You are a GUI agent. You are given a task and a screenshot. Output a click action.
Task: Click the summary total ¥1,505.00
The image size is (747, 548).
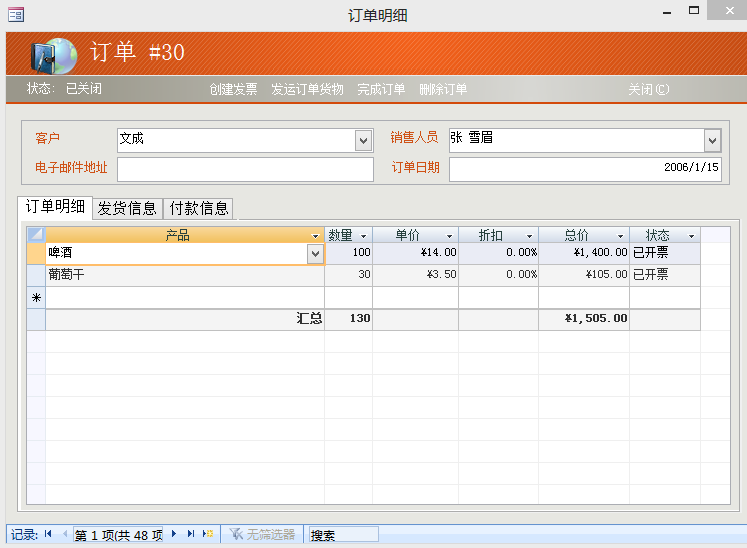[584, 319]
